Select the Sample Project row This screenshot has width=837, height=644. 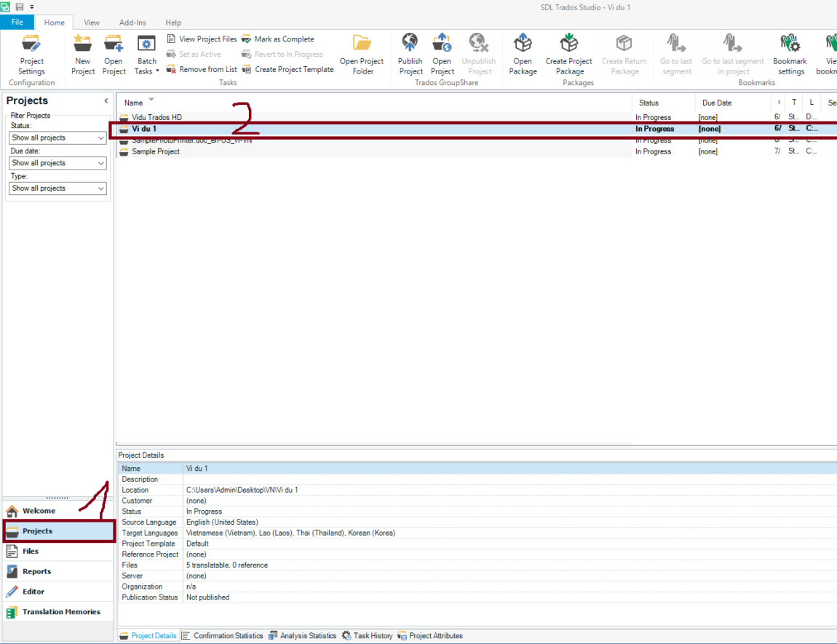155,151
